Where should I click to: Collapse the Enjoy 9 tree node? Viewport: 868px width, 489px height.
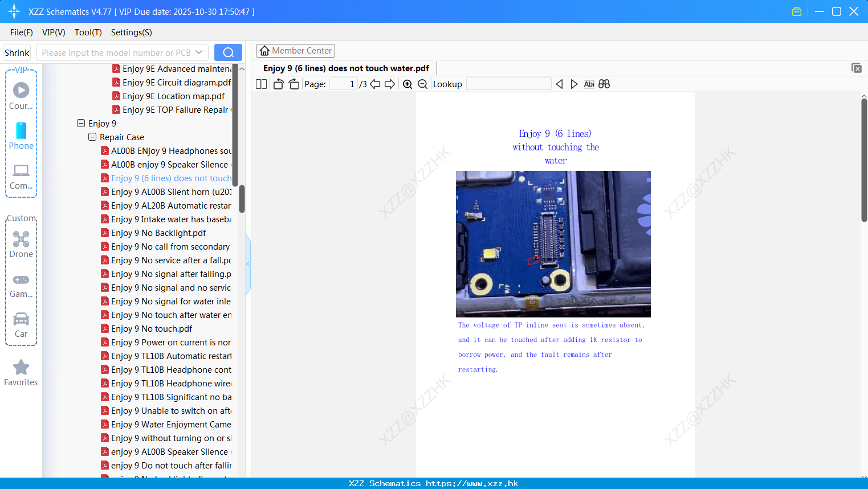pos(81,123)
